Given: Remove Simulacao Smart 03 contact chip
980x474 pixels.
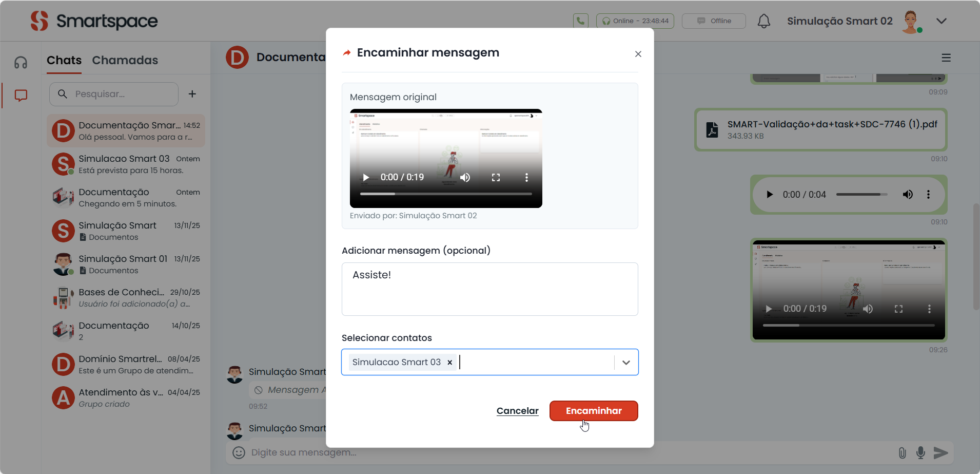Looking at the screenshot, I should 449,363.
